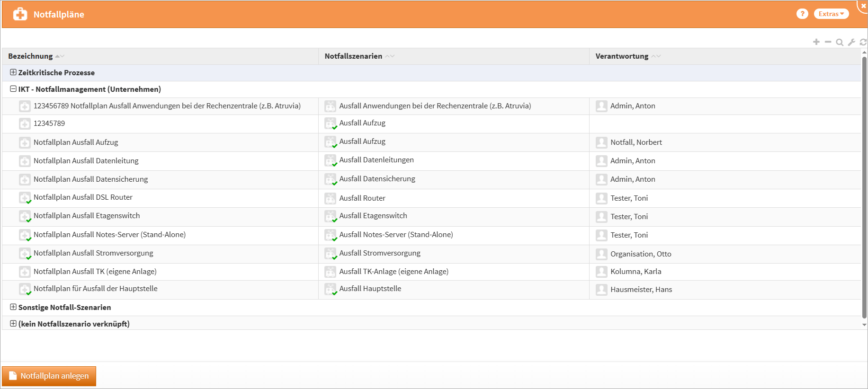Click the user avatar next to Kolumna, Karla

601,272
